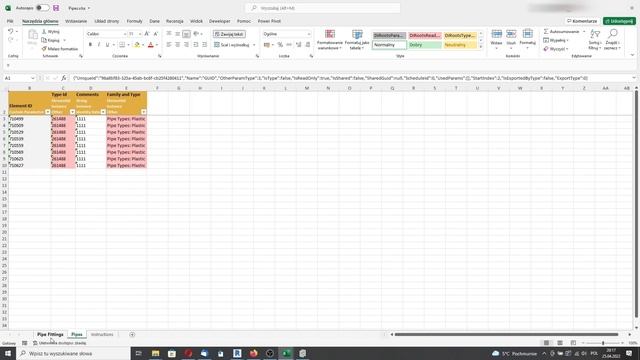Click Conditional Formatting (Formatowanie warunkowe) icon
Image resolution: width=640 pixels, height=360 pixels.
coord(330,40)
